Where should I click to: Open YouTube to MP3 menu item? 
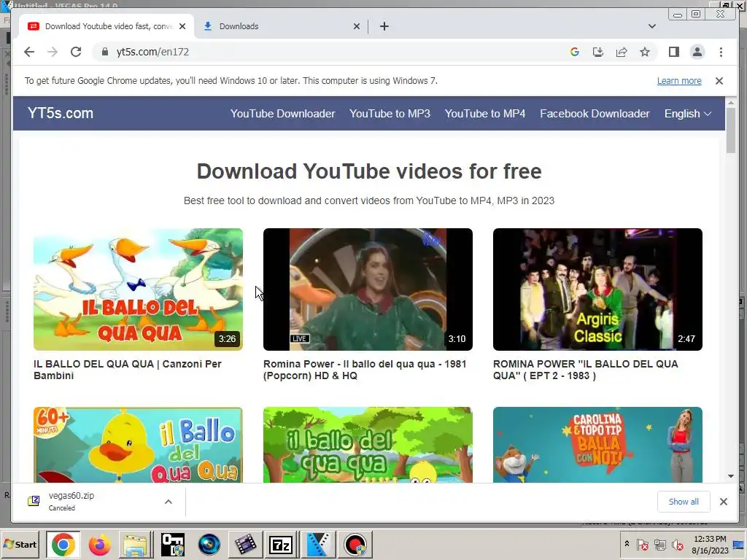pos(390,114)
